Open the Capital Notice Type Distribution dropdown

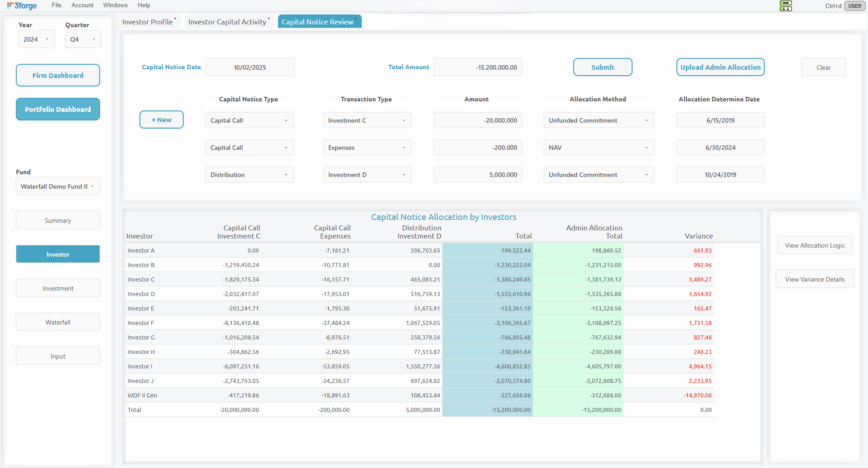pyautogui.click(x=249, y=175)
